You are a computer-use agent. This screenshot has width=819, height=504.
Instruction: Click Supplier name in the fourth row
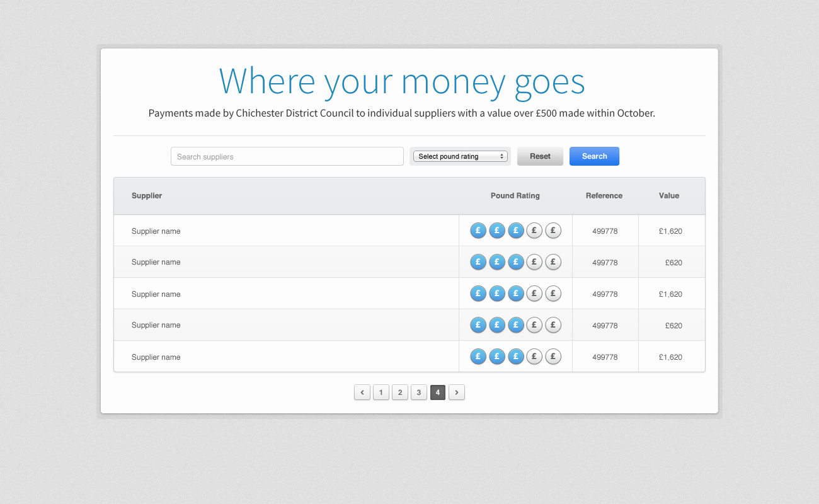(x=156, y=325)
